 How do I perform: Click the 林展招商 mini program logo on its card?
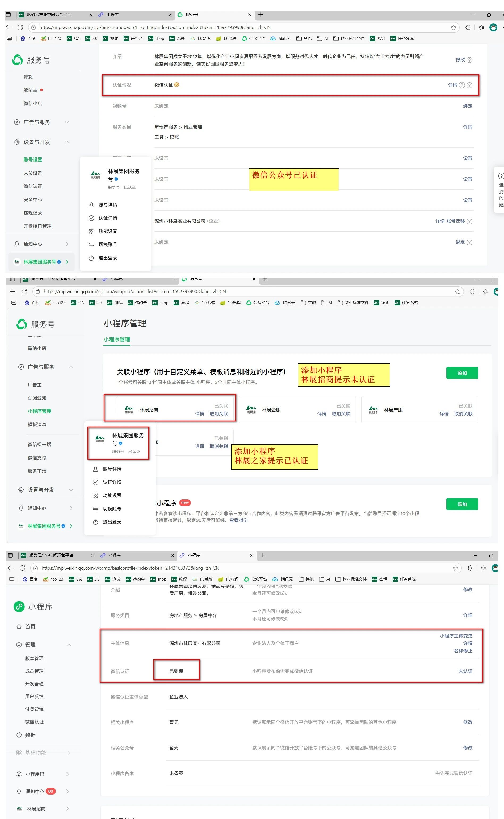click(129, 410)
